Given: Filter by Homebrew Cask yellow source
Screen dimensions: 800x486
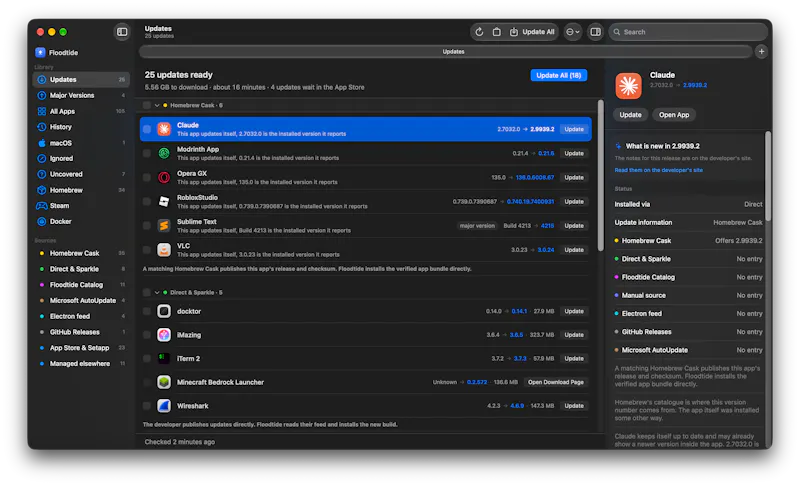Looking at the screenshot, I should pos(82,253).
